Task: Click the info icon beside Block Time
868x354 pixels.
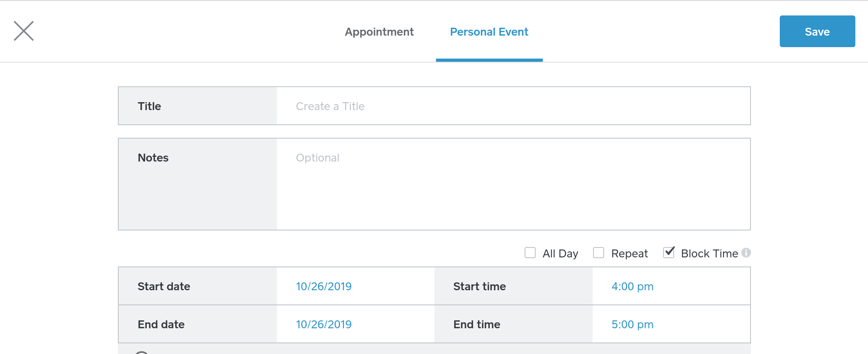Action: click(x=746, y=253)
